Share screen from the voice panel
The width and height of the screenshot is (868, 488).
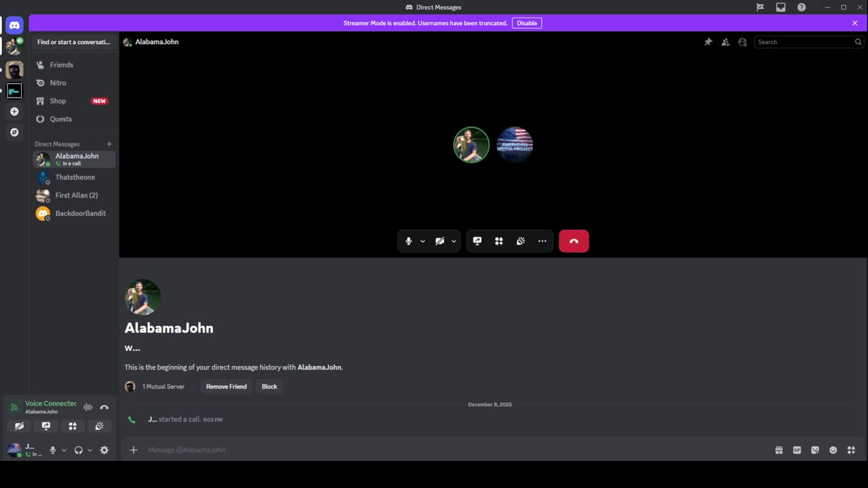click(46, 426)
